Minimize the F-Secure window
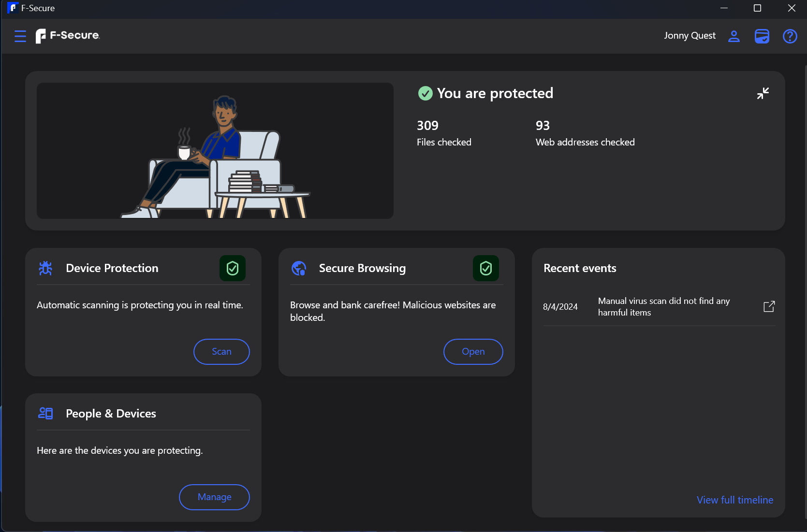This screenshot has width=807, height=532. click(724, 8)
